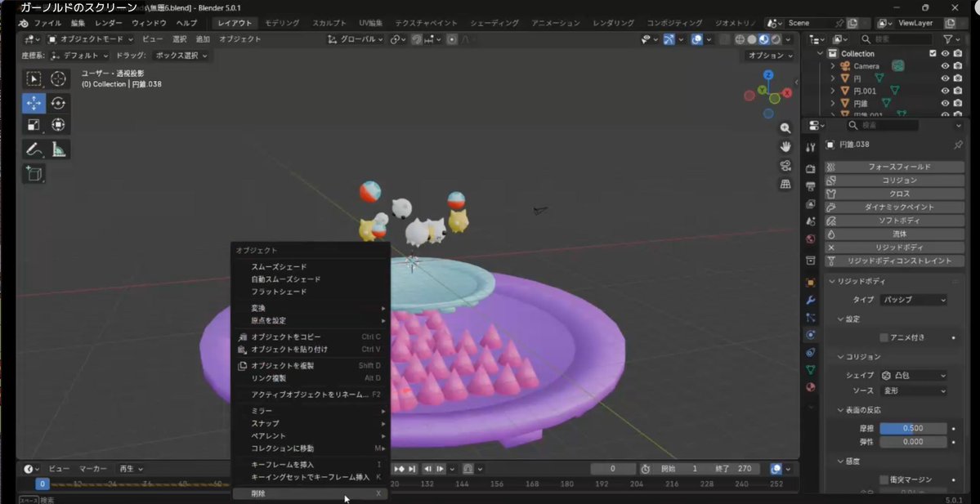Hide 円.001 in viewport via eye icon
The image size is (980, 504).
point(946,91)
